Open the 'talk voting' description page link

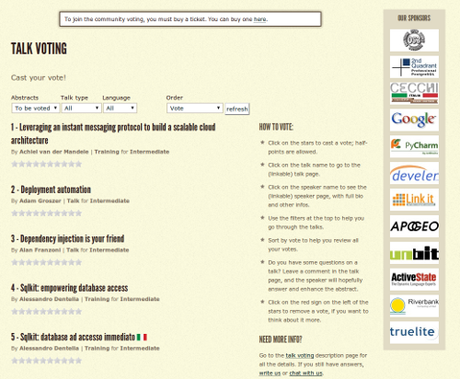300,356
